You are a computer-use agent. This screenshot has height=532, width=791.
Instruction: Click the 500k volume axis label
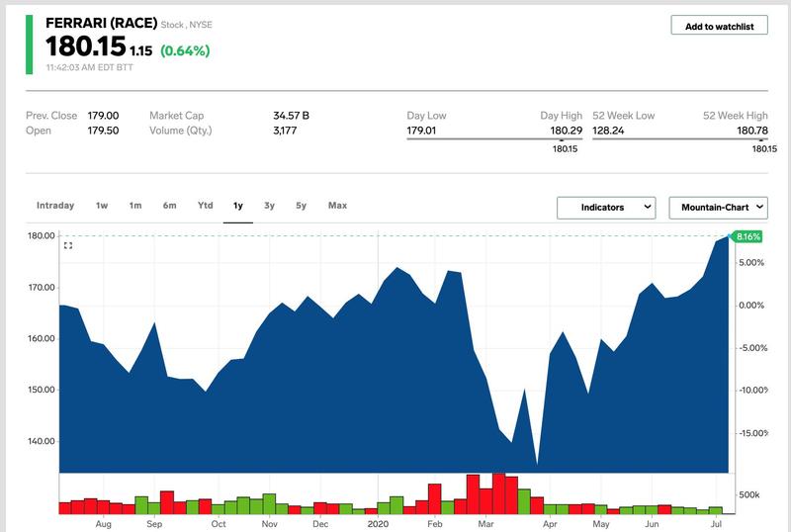[749, 495]
